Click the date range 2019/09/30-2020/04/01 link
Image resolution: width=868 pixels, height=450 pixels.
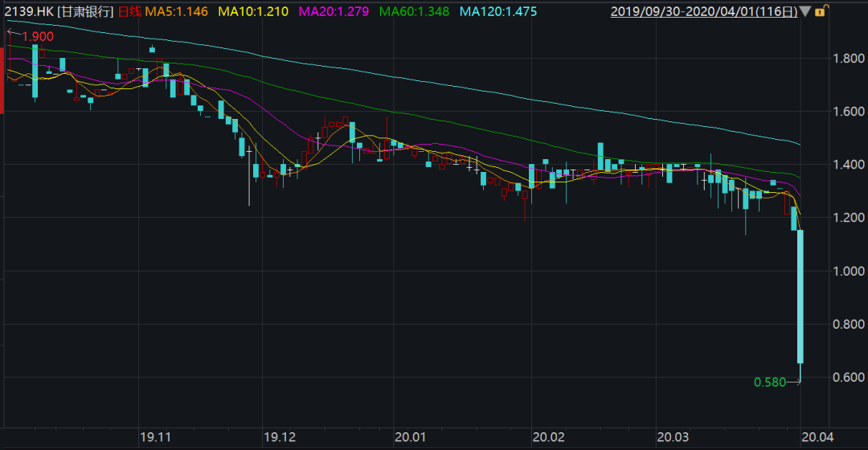point(704,11)
